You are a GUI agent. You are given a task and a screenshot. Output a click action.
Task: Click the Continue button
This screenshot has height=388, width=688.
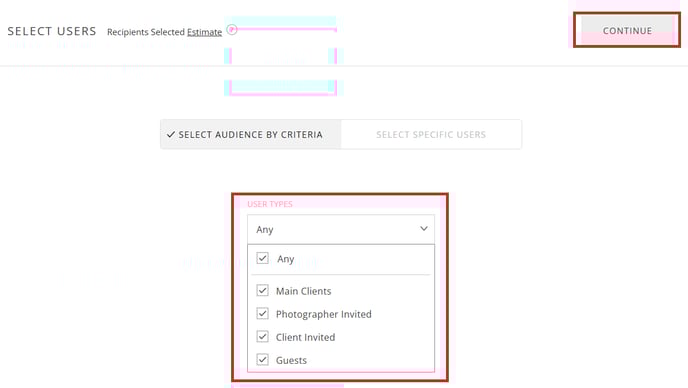pyautogui.click(x=627, y=30)
